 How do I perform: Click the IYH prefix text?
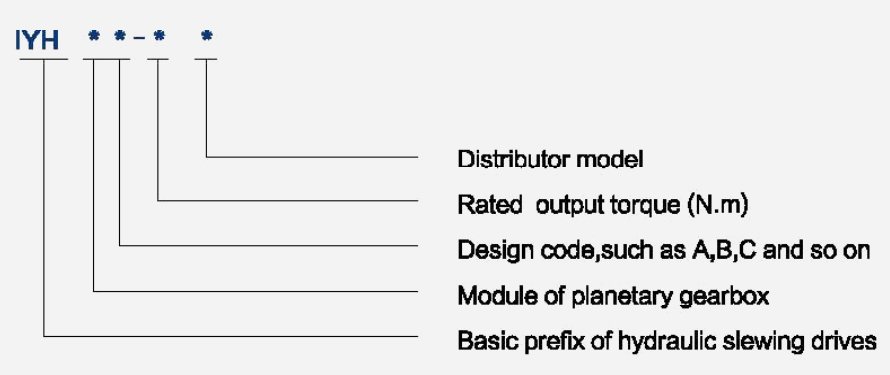point(37,40)
